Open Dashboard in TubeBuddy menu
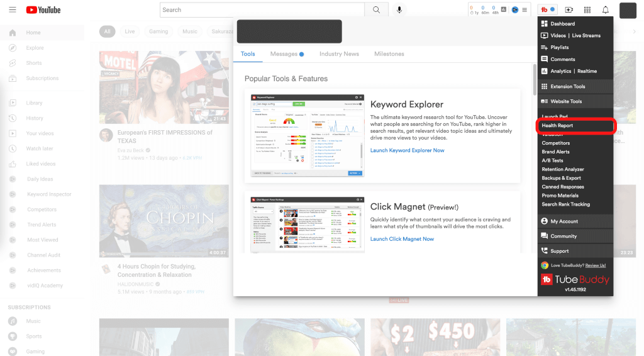 point(562,24)
